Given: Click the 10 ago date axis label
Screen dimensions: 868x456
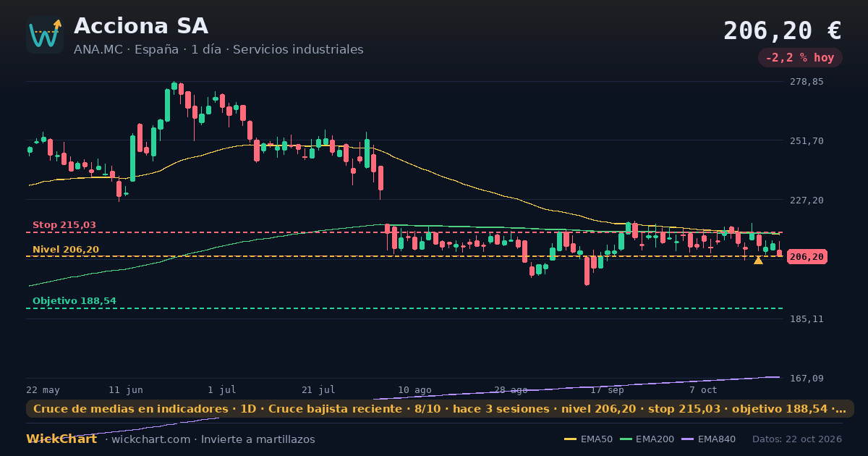Looking at the screenshot, I should (x=414, y=390).
